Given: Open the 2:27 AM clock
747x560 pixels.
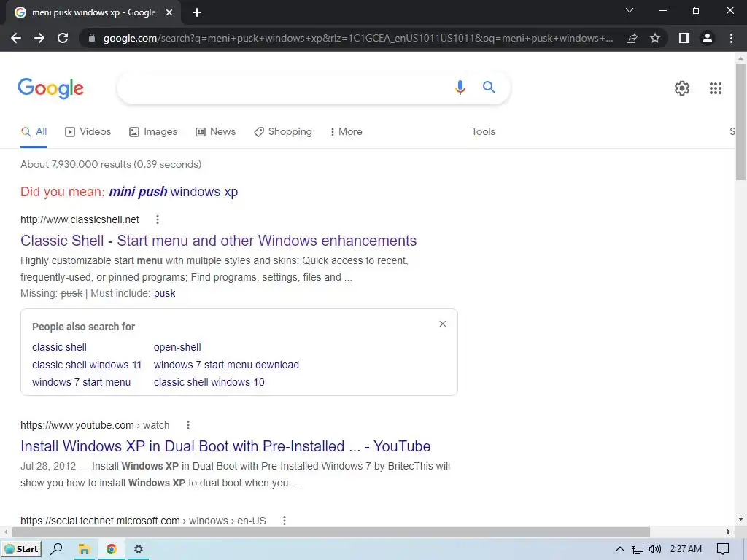Looking at the screenshot, I should 686,549.
